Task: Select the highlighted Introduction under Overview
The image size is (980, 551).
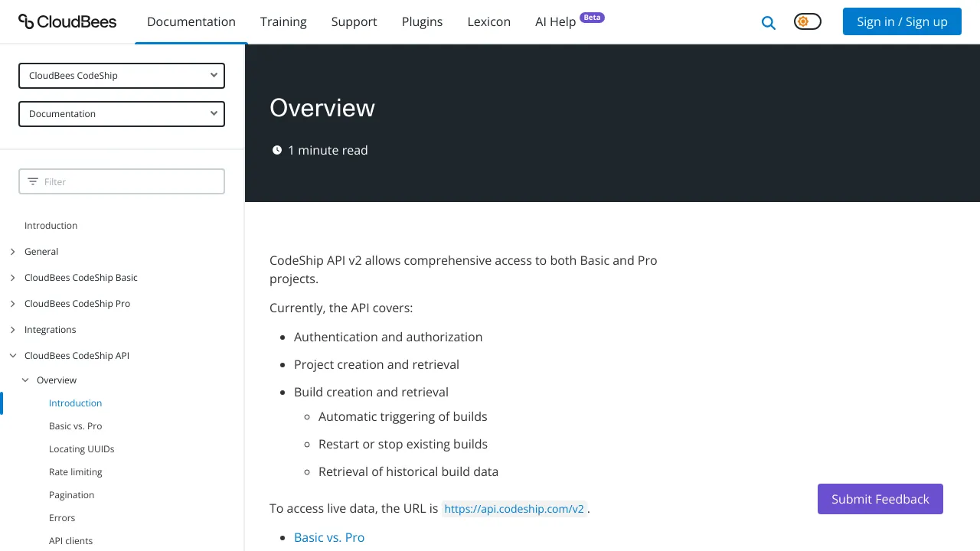Action: (75, 403)
